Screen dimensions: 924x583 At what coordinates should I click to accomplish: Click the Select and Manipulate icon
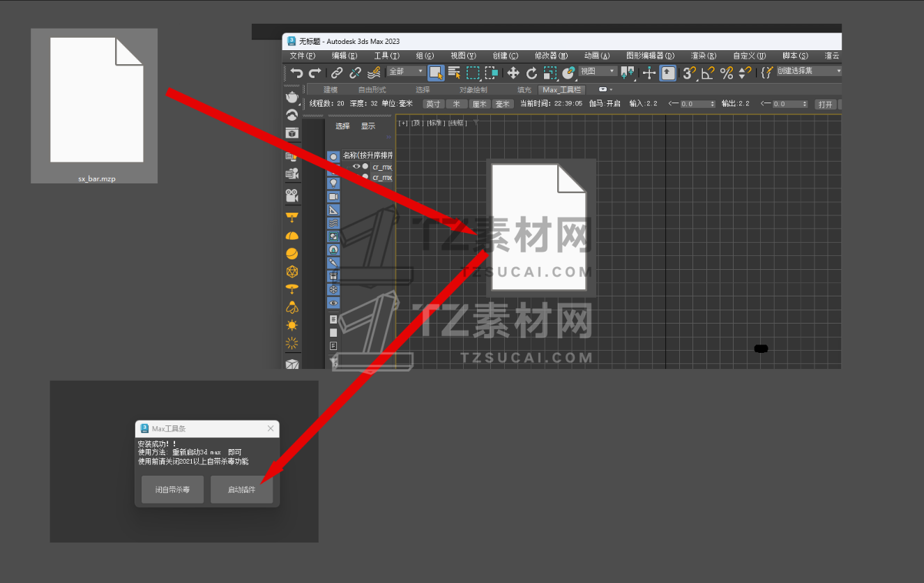click(649, 73)
